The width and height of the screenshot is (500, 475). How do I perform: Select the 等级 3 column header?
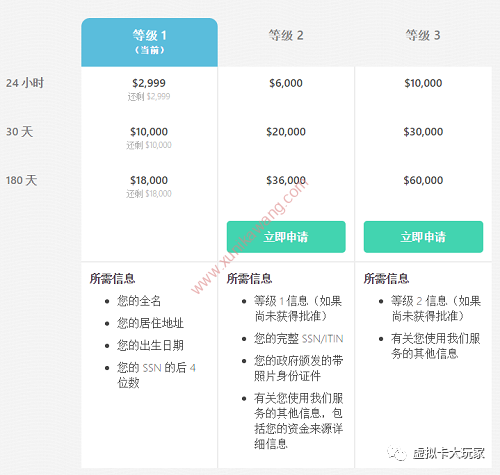pyautogui.click(x=423, y=35)
